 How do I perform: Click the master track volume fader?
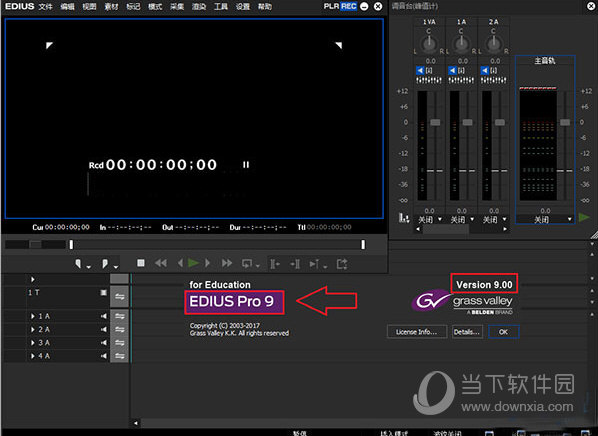[x=565, y=122]
